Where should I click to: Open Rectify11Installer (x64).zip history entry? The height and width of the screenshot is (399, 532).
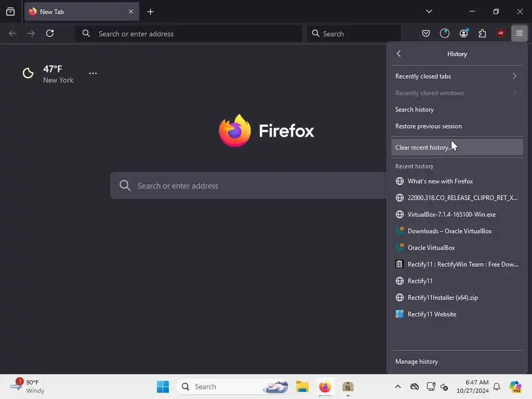click(457, 298)
